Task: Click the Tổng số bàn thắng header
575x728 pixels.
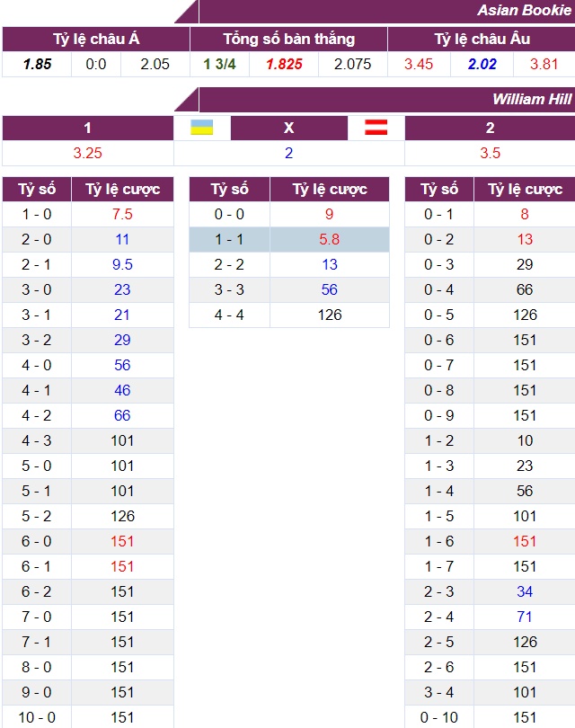Action: pyautogui.click(x=288, y=39)
